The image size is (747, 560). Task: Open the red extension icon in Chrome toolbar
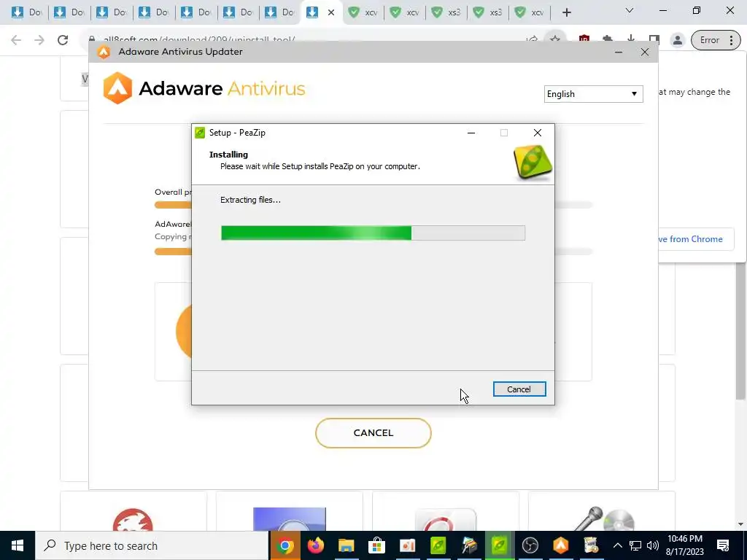(x=584, y=40)
